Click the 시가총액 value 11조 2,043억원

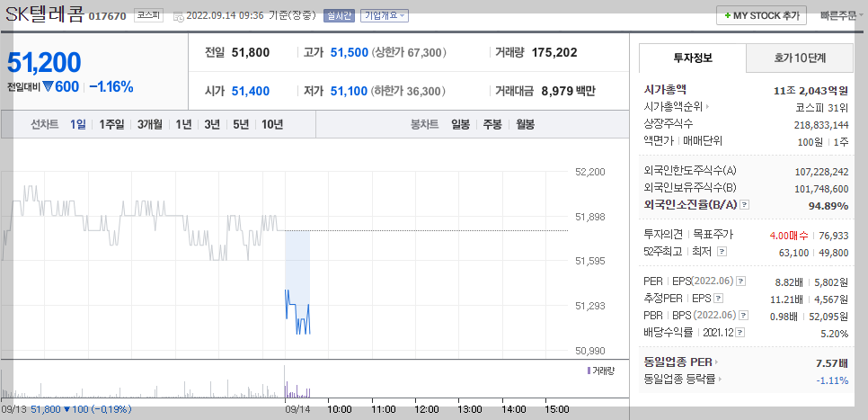(x=811, y=91)
